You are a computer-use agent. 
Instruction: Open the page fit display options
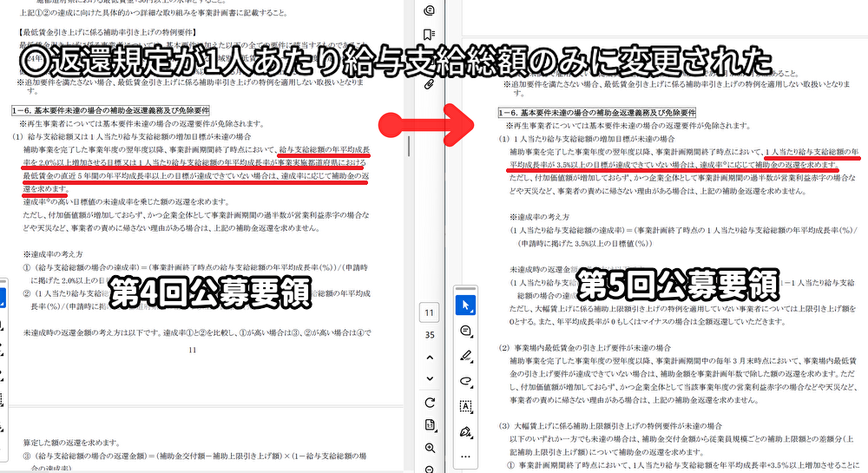click(430, 424)
